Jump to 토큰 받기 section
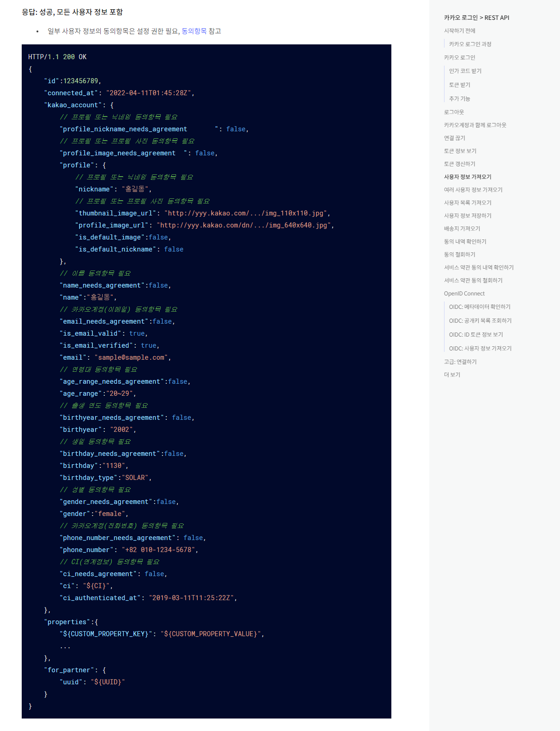Viewport: 560px width, 731px height. 459,85
